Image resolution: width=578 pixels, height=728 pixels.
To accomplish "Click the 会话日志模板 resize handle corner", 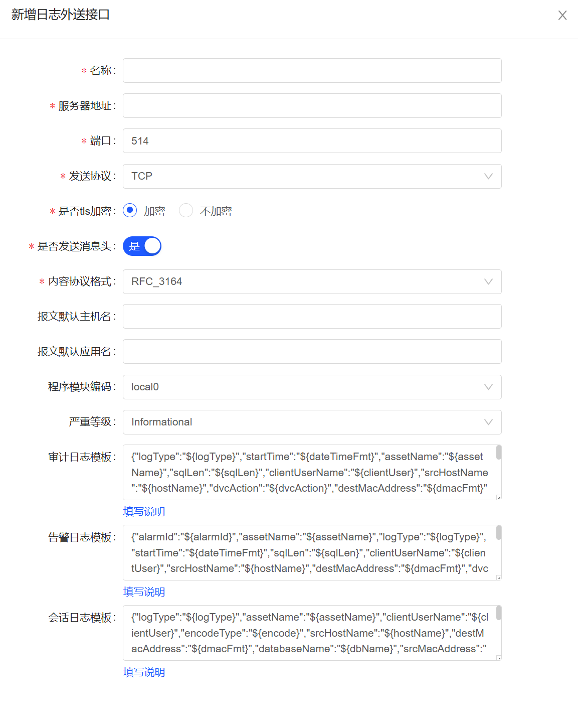I will point(499,658).
